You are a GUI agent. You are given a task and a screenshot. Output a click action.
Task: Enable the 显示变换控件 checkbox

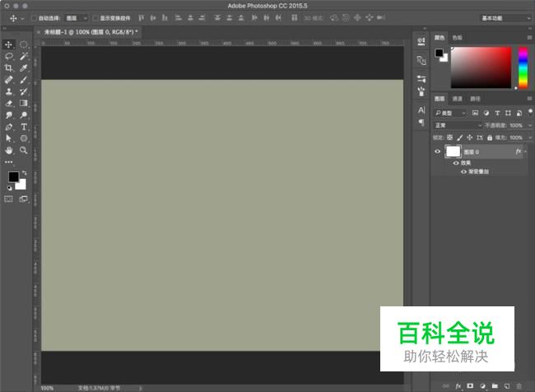pos(95,17)
